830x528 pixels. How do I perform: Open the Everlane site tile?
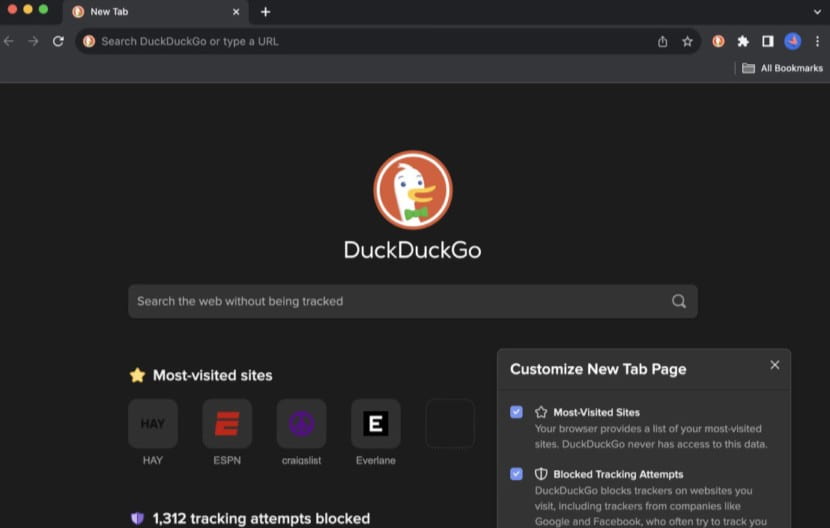pos(376,424)
